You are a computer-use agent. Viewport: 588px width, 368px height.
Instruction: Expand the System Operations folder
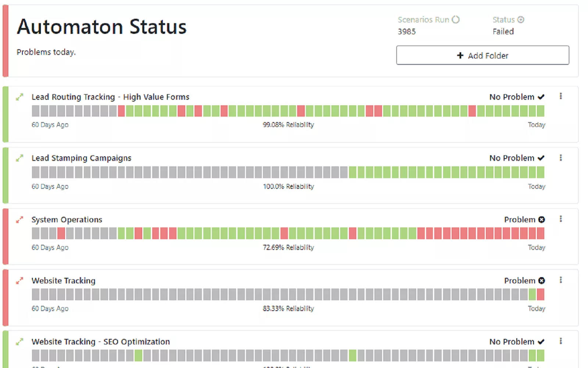pyautogui.click(x=19, y=220)
